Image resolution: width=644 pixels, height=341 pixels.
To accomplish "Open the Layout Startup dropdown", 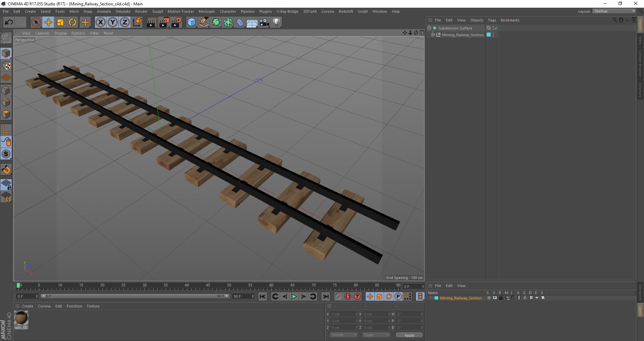I will point(614,11).
